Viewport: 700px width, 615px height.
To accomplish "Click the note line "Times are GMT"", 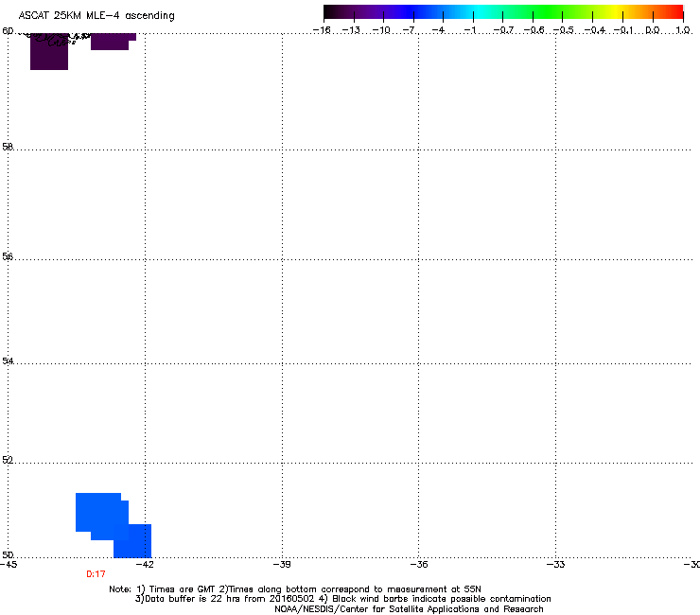I will click(295, 589).
